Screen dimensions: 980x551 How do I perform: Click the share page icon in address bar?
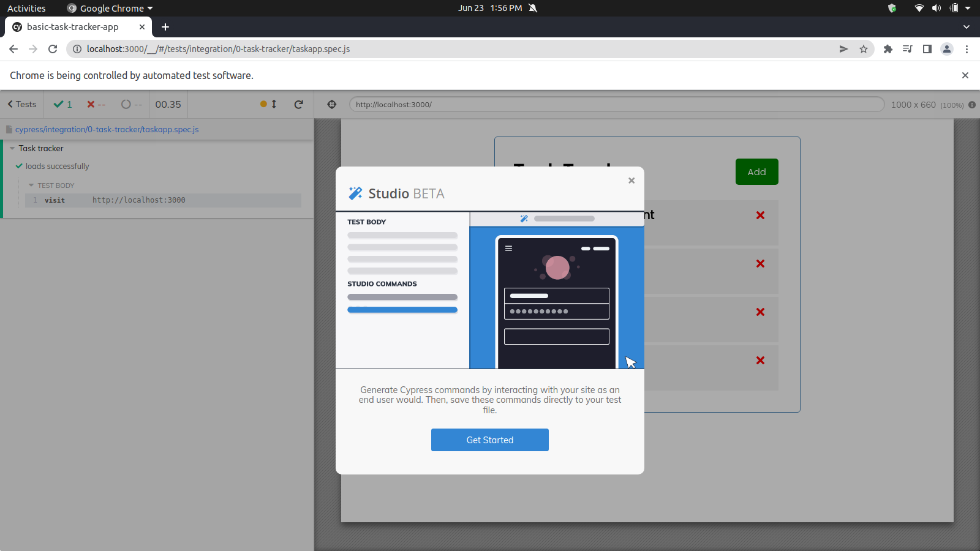(843, 49)
